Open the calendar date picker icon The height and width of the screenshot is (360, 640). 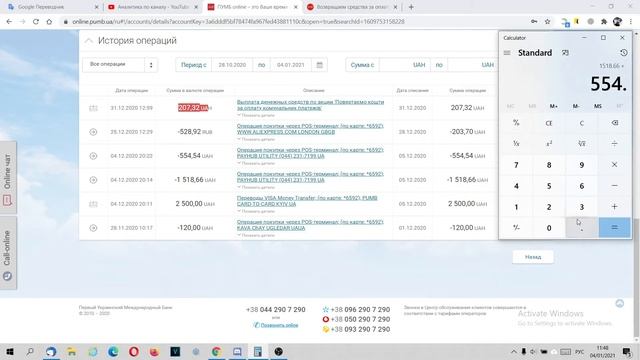click(x=320, y=65)
